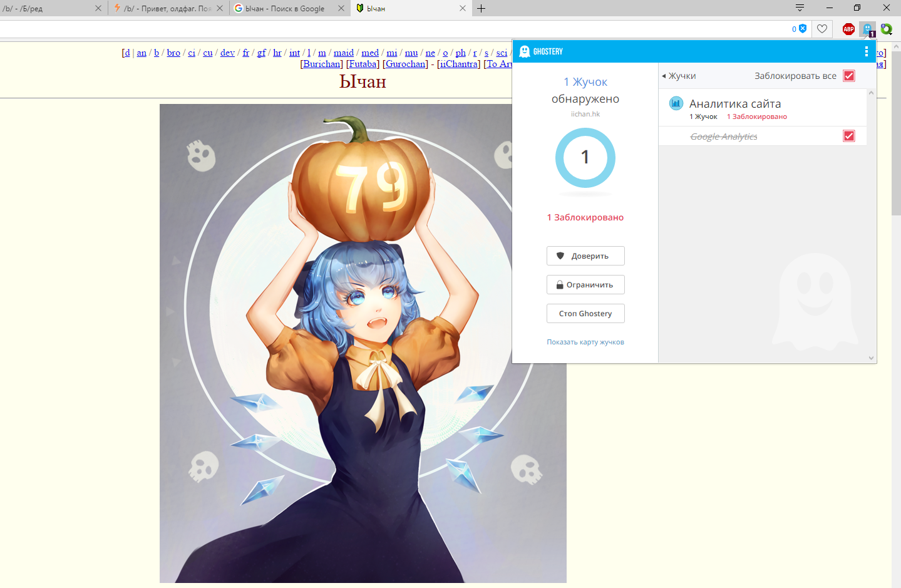
Task: Open the /ci/ board link
Action: point(192,53)
